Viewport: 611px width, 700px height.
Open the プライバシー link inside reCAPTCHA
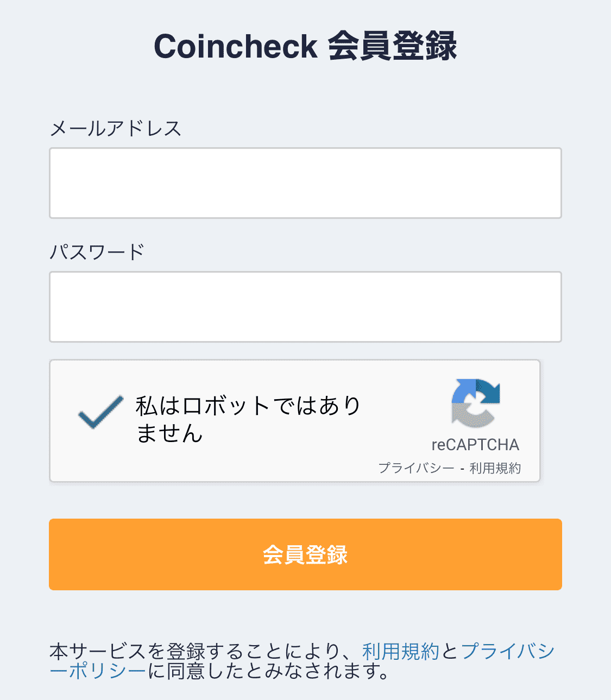click(x=416, y=468)
